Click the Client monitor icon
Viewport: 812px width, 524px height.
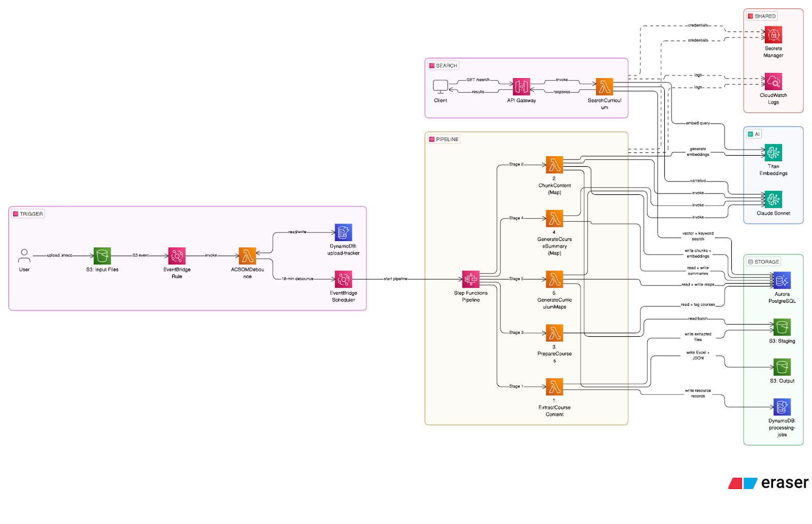coord(440,87)
